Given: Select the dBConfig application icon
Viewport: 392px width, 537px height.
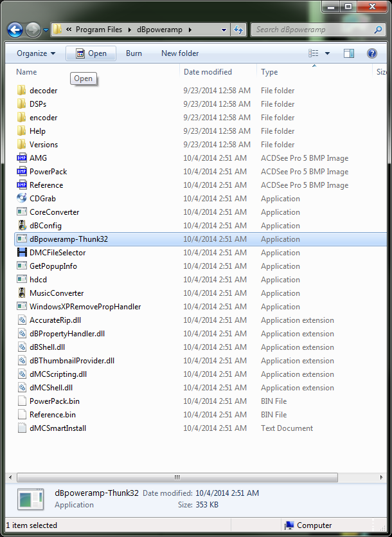Looking at the screenshot, I should tap(22, 226).
